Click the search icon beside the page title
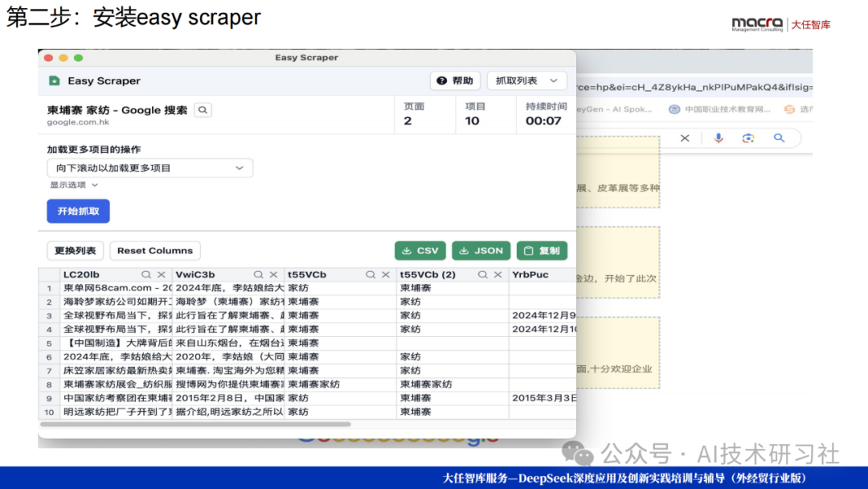The height and width of the screenshot is (489, 868). 203,110
